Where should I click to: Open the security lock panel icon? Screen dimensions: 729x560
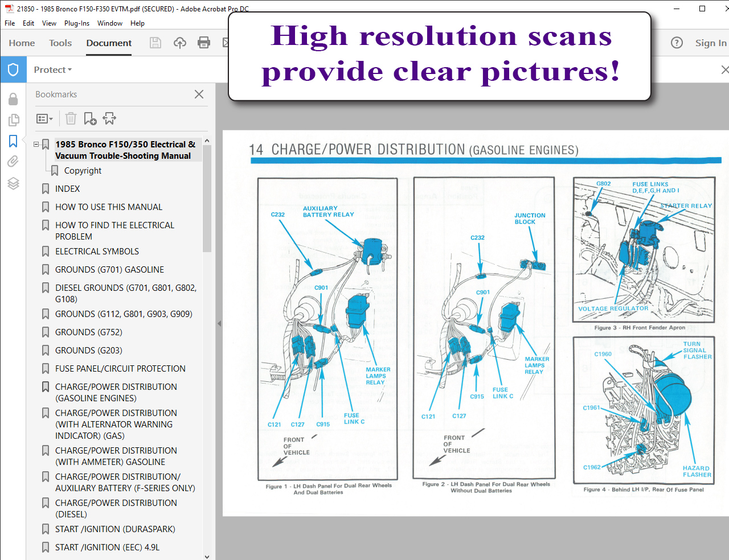point(13,99)
